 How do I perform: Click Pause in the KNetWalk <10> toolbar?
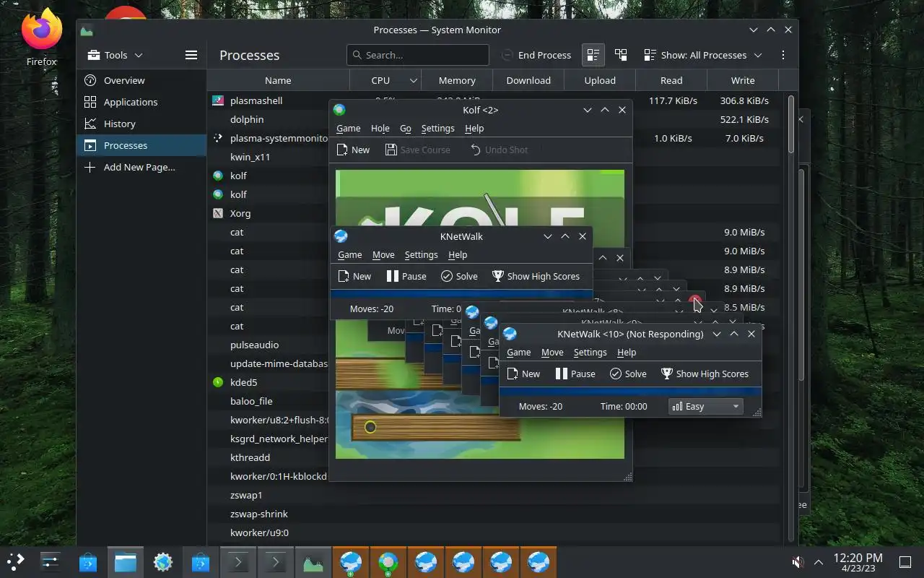pyautogui.click(x=575, y=374)
